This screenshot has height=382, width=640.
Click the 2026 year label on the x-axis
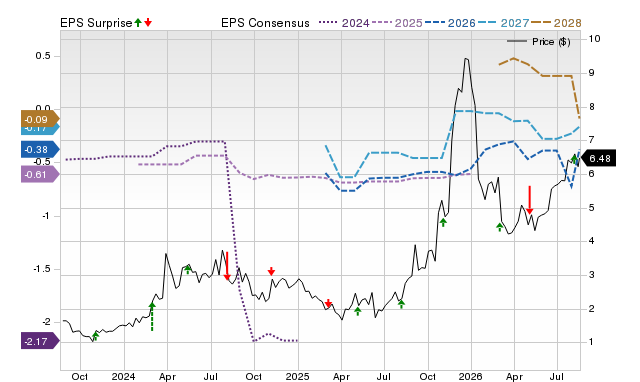tap(471, 376)
